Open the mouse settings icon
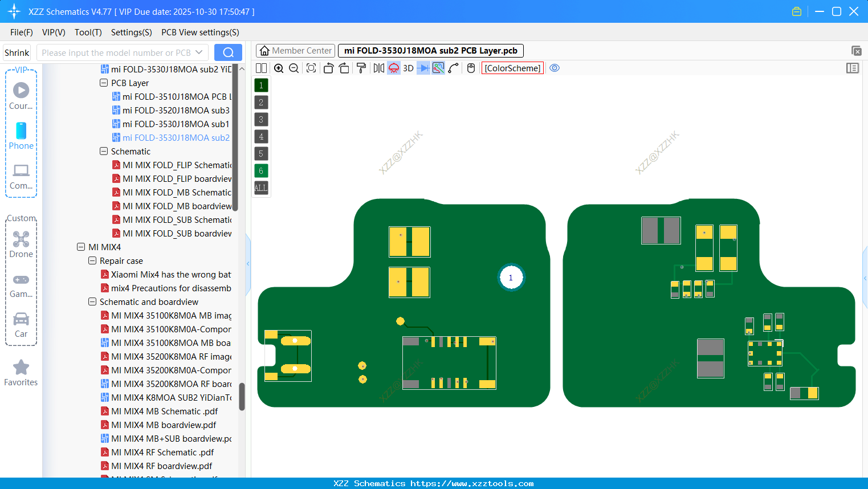The image size is (868, 489). pyautogui.click(x=471, y=68)
